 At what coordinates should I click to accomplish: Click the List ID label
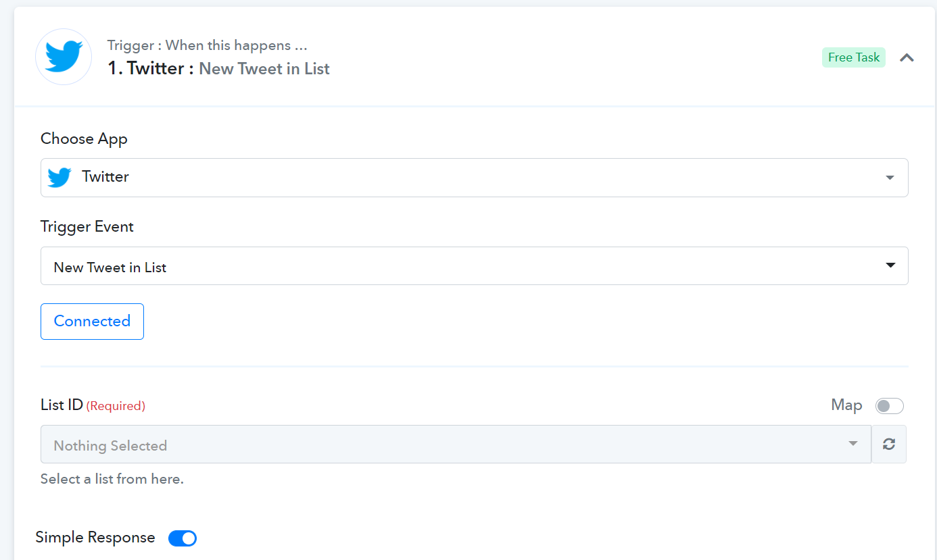62,405
